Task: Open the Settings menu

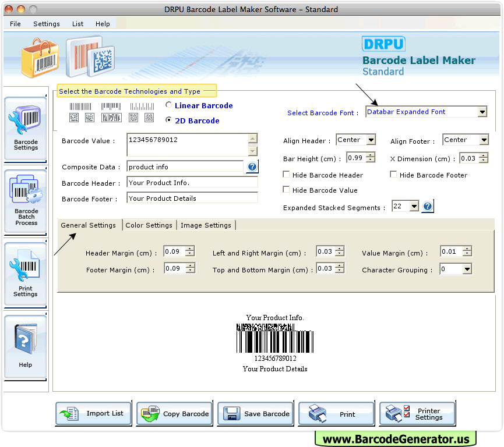Action: [46, 24]
